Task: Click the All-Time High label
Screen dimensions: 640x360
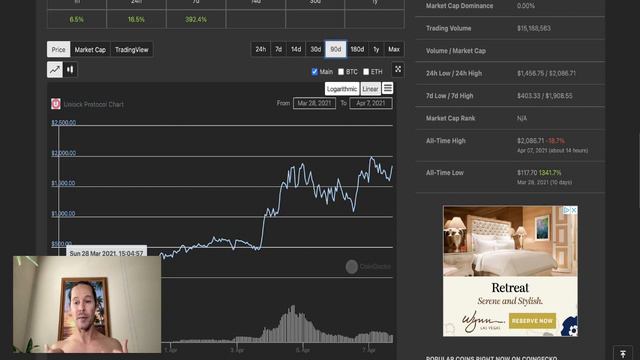Action: click(x=446, y=141)
